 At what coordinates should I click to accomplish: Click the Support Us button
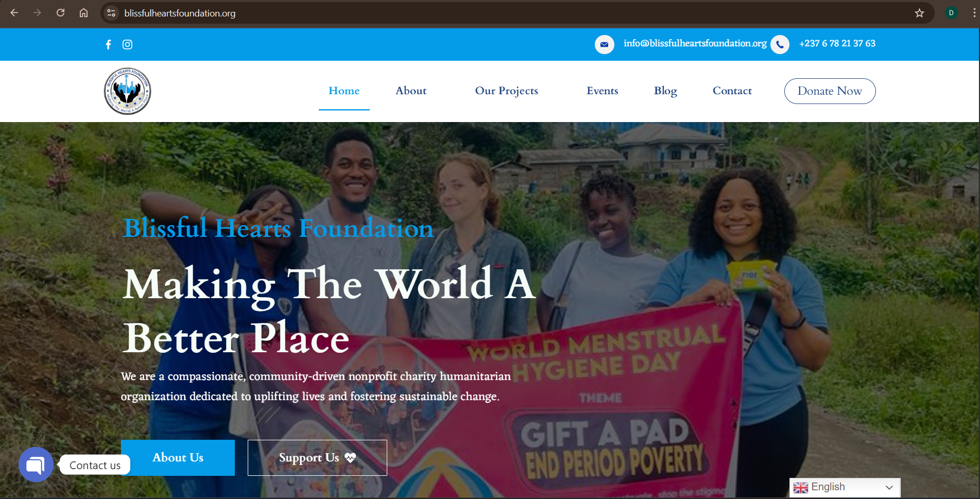[317, 458]
